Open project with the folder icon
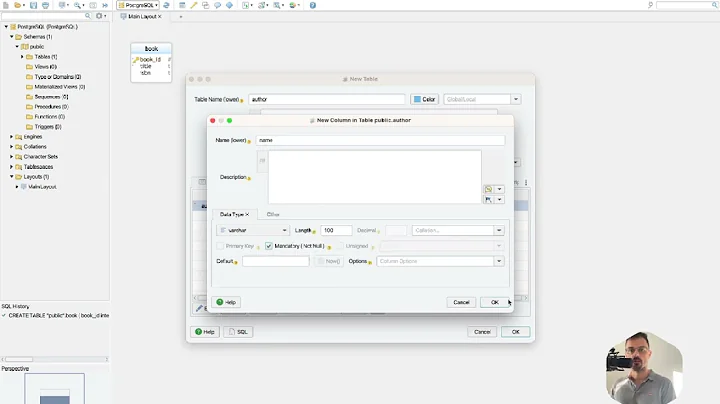 18,5
